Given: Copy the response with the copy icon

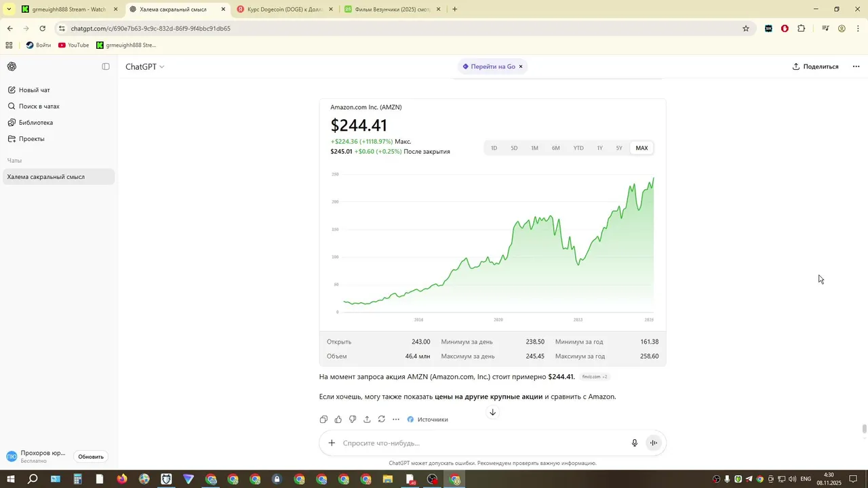Looking at the screenshot, I should [323, 420].
